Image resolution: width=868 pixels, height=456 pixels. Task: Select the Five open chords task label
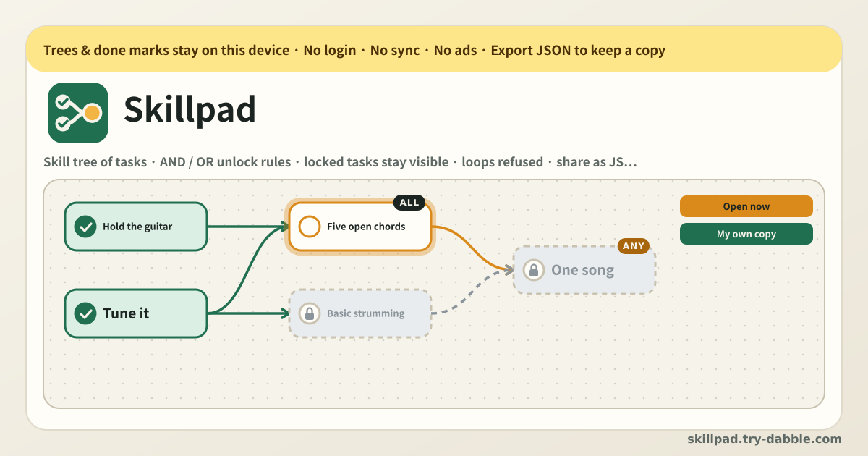(x=366, y=227)
